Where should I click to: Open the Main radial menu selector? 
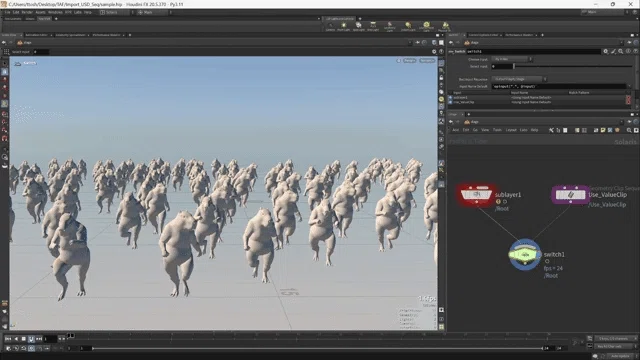click(153, 12)
